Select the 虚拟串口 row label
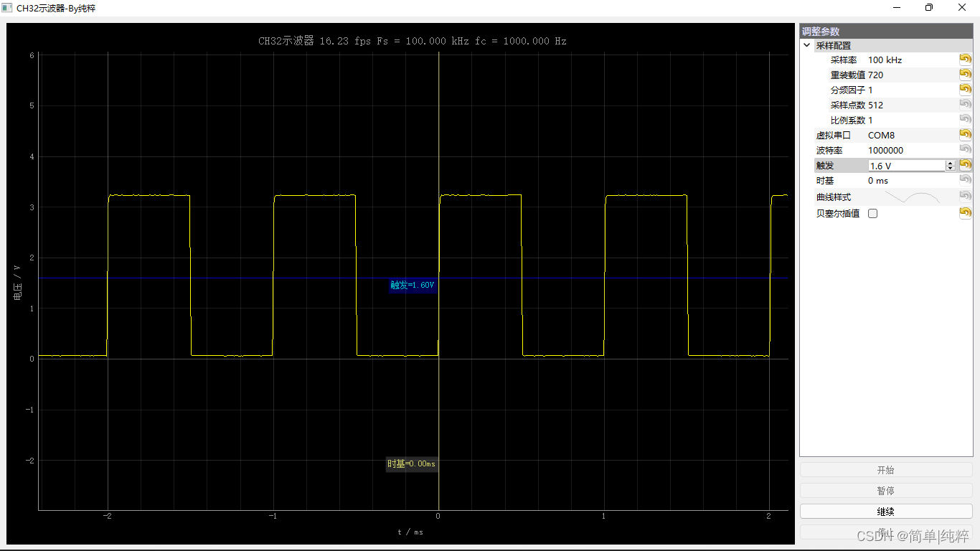The height and width of the screenshot is (551, 980). (834, 136)
